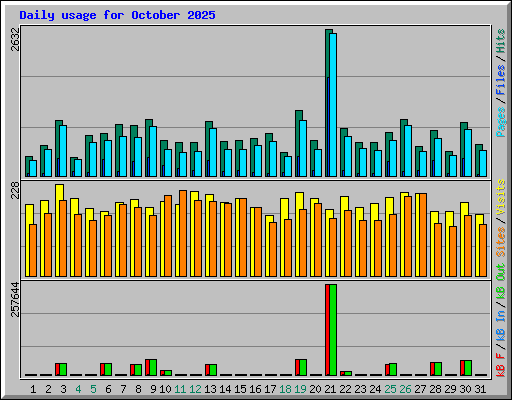Click the yellow "Visits" legend label
The height and width of the screenshot is (400, 512).
tap(501, 197)
